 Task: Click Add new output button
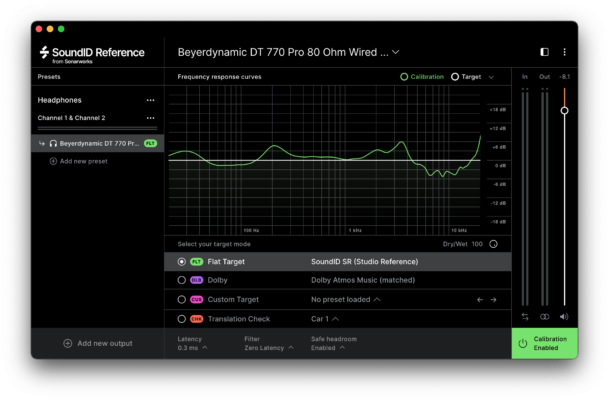click(x=98, y=343)
